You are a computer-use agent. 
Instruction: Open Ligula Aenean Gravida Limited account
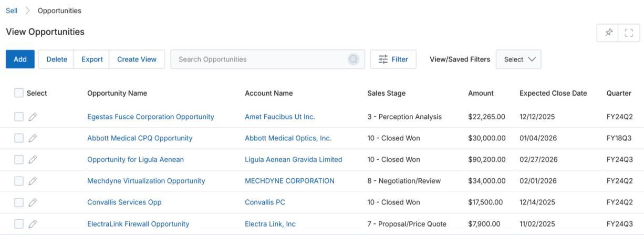click(294, 159)
